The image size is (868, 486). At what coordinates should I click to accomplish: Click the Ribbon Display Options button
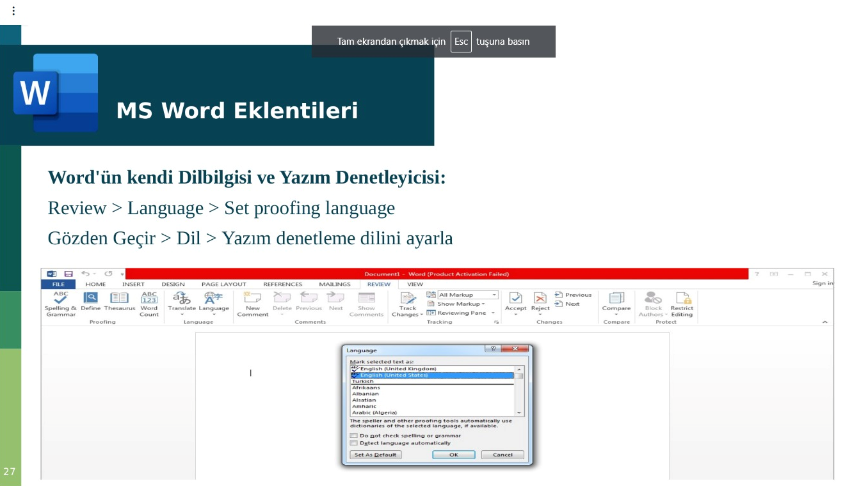774,274
